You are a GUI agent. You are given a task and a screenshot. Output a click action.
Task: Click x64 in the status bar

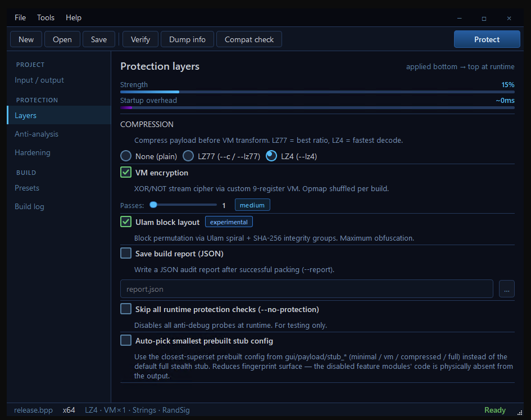pyautogui.click(x=69, y=410)
